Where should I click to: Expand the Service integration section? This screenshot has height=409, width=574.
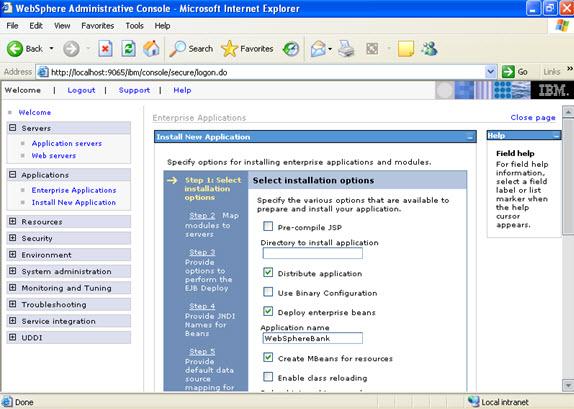(12, 320)
